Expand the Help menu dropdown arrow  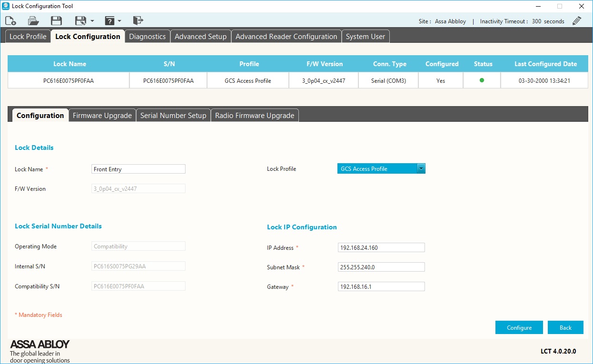(119, 21)
